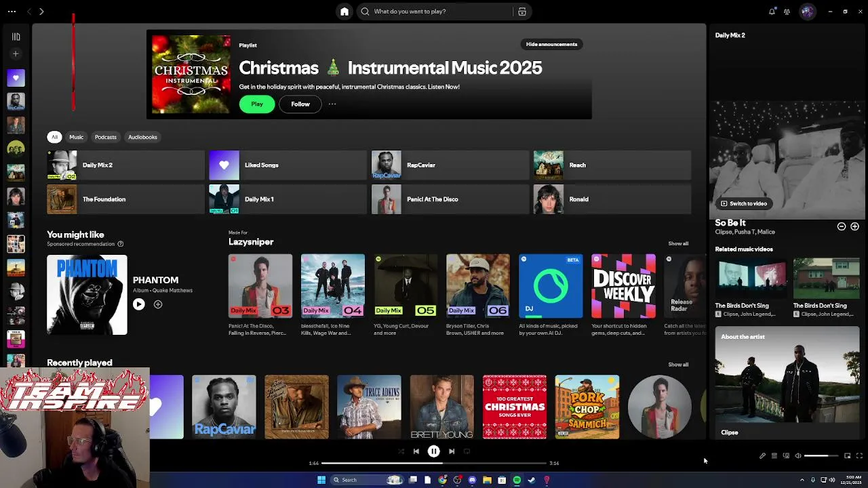Show all Recently played items
The image size is (868, 488).
point(678,365)
